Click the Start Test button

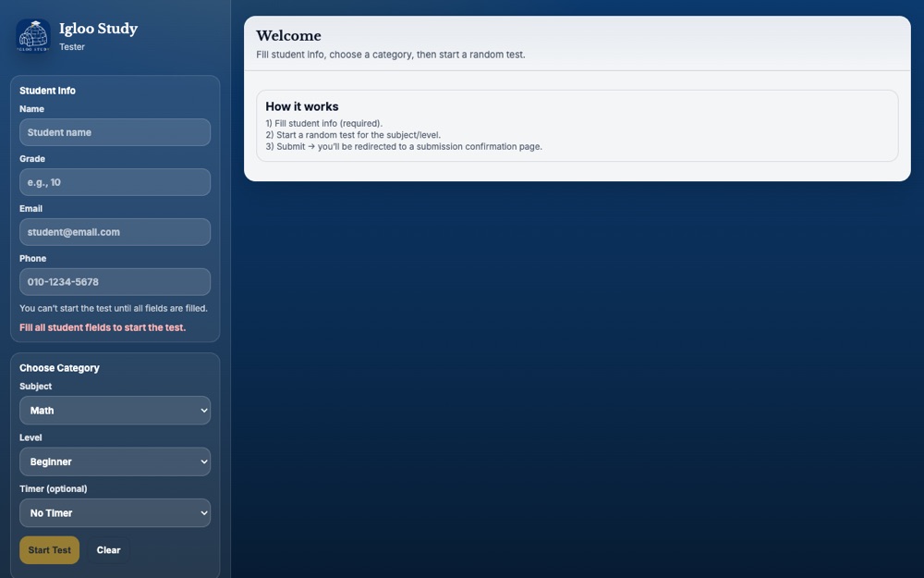[x=50, y=549]
